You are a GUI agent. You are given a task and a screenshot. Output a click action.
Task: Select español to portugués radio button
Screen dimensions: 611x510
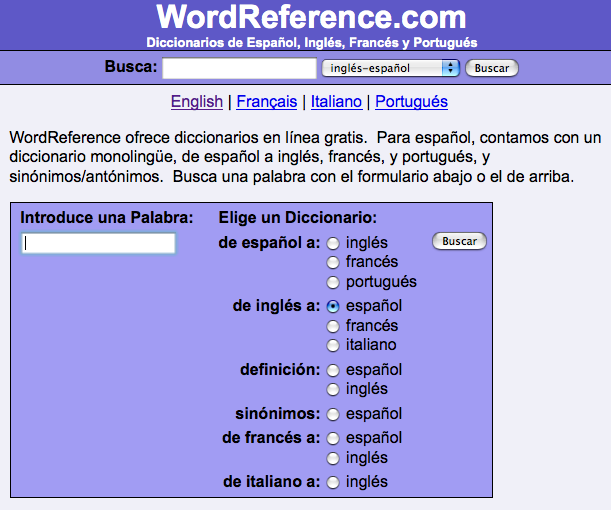point(333,282)
